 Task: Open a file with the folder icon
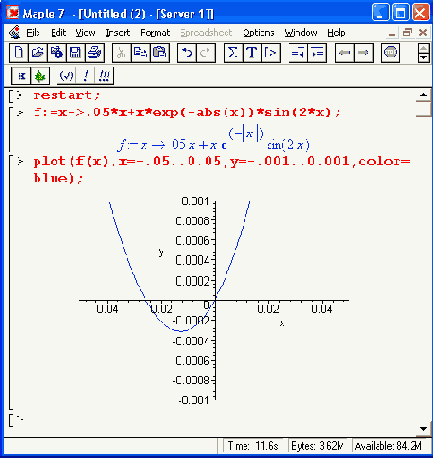click(x=38, y=53)
